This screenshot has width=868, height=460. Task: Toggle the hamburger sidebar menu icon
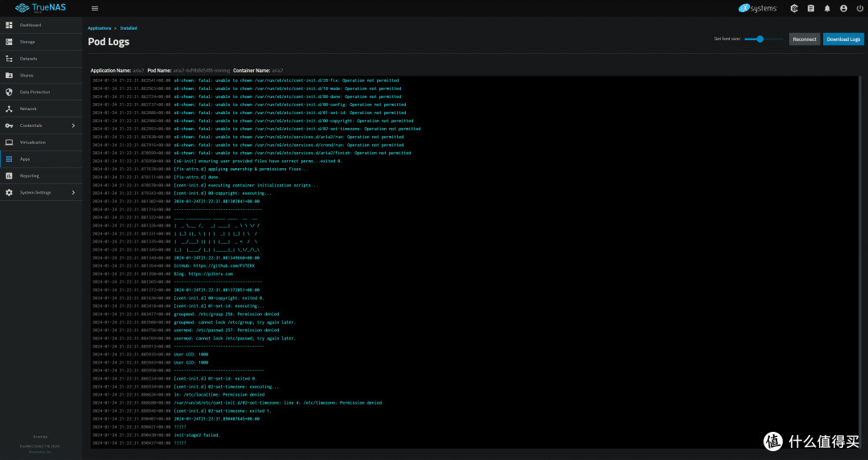95,8
